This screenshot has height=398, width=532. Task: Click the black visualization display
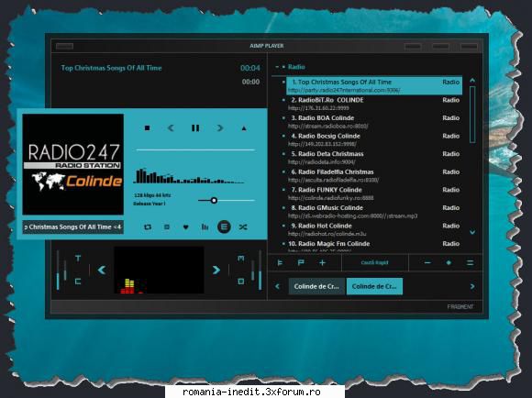point(159,271)
